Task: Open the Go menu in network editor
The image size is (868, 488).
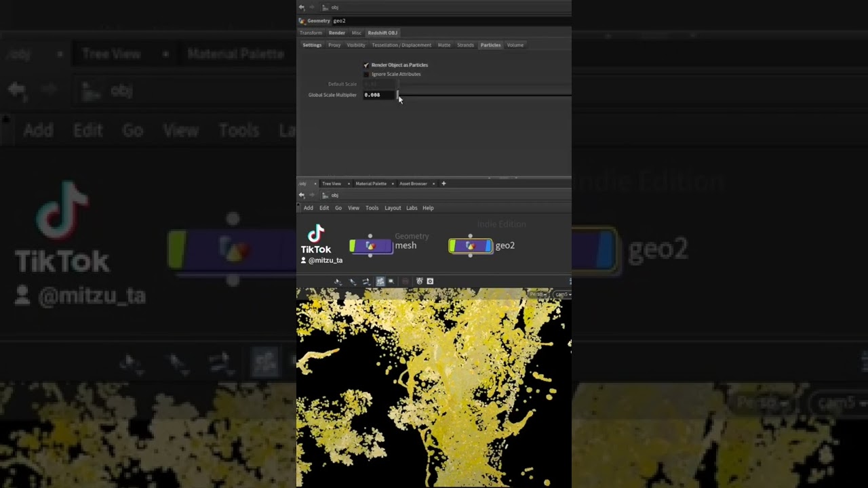Action: point(338,208)
